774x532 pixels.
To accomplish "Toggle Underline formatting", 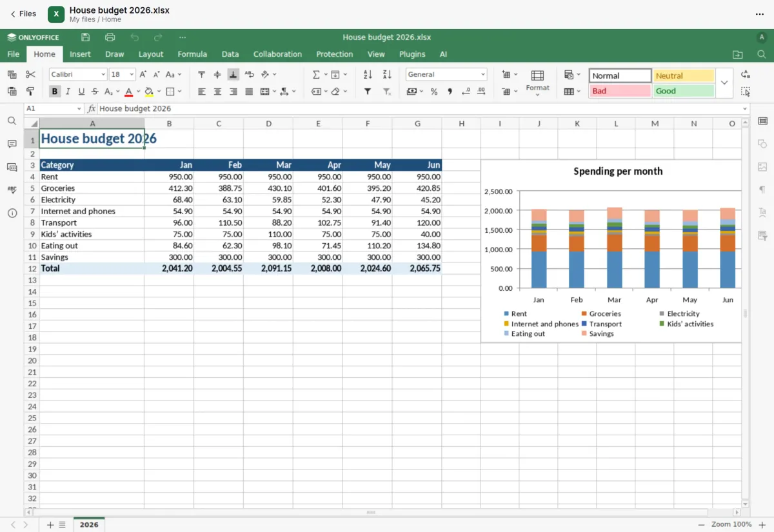I will 81,92.
